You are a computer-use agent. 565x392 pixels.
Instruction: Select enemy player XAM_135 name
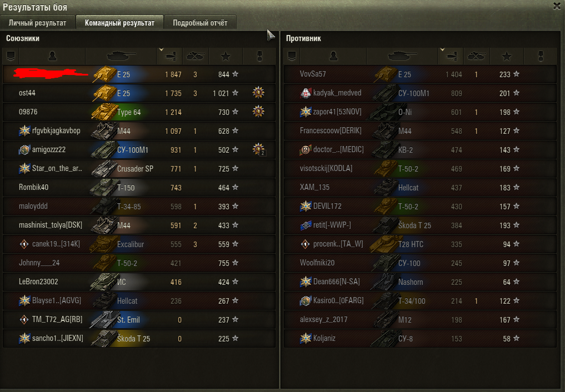314,187
